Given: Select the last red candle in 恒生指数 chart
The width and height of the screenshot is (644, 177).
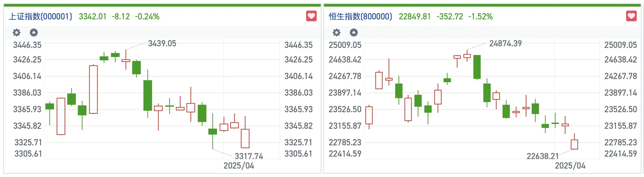Looking at the screenshot, I should coord(574,145).
